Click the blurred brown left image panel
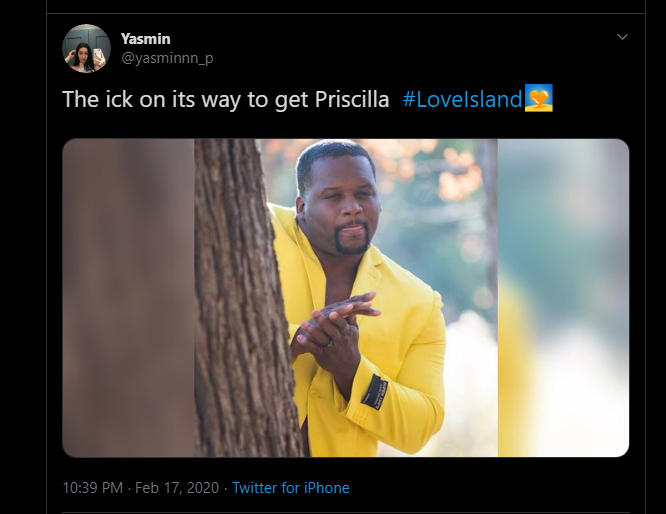 128,298
